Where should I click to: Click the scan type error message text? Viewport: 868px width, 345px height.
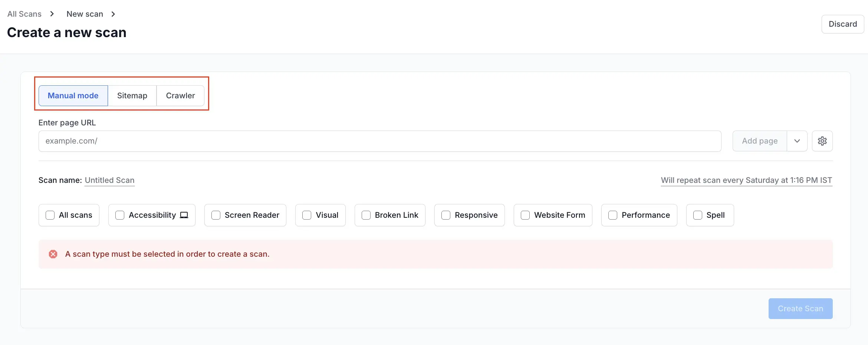167,254
